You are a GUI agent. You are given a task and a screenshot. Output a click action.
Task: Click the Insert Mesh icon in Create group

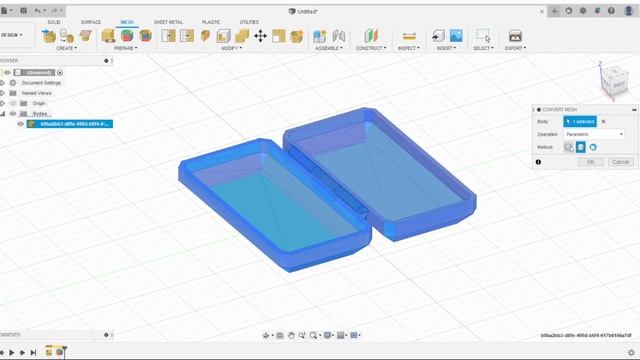pyautogui.click(x=49, y=36)
